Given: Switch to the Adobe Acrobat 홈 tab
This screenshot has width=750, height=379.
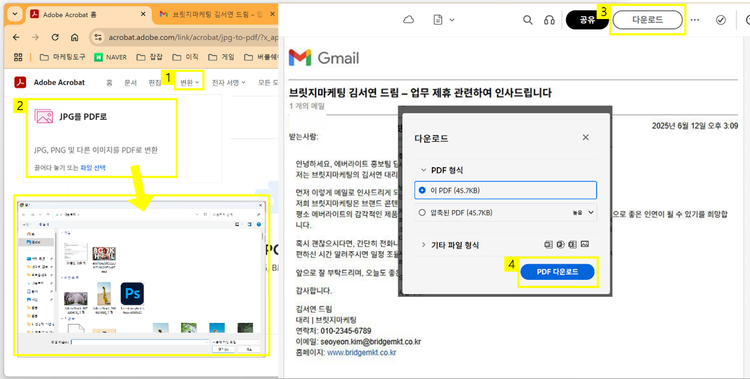Looking at the screenshot, I should coord(88,15).
